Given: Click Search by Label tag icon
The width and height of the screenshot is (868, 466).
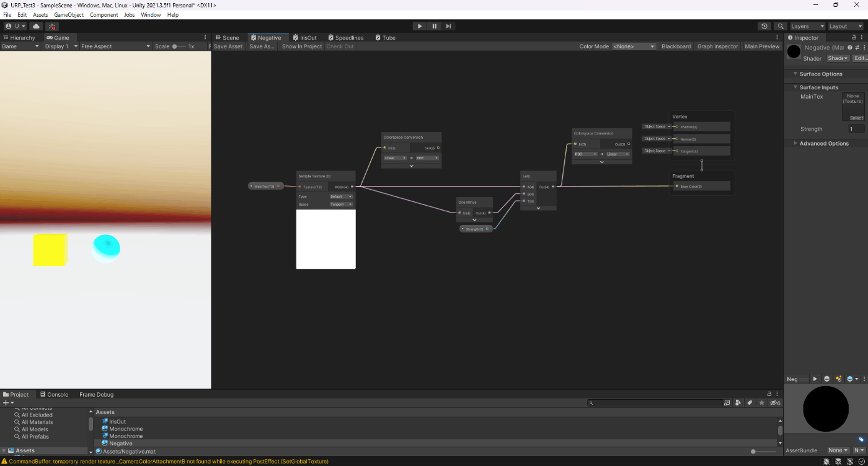Looking at the screenshot, I should coord(750,403).
